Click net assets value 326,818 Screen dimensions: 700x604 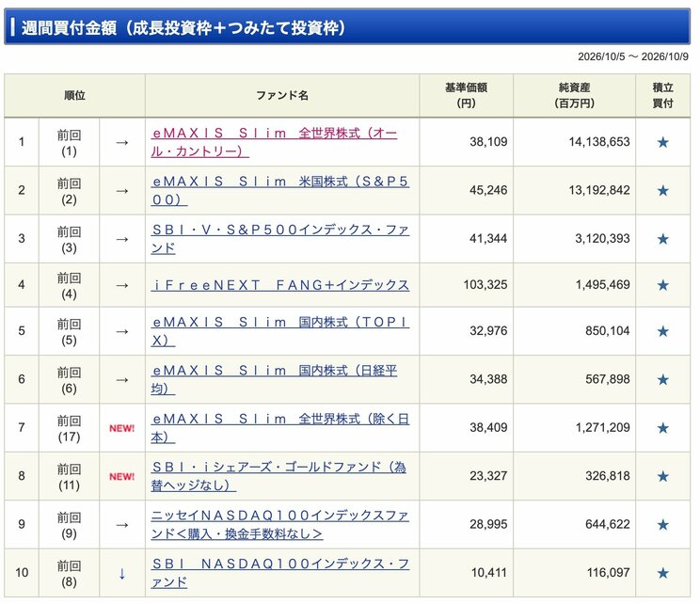click(x=608, y=476)
